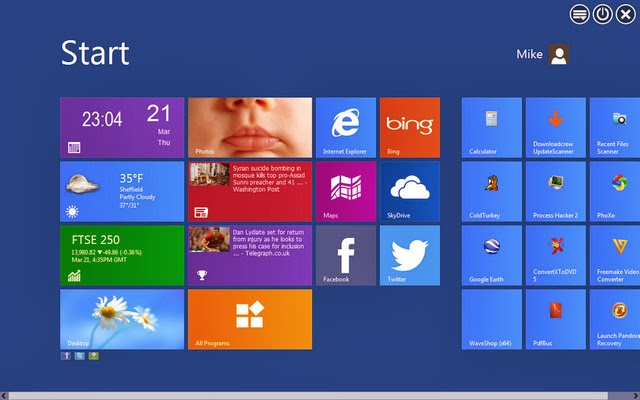
Task: Click the circular power button icon
Action: click(x=602, y=15)
